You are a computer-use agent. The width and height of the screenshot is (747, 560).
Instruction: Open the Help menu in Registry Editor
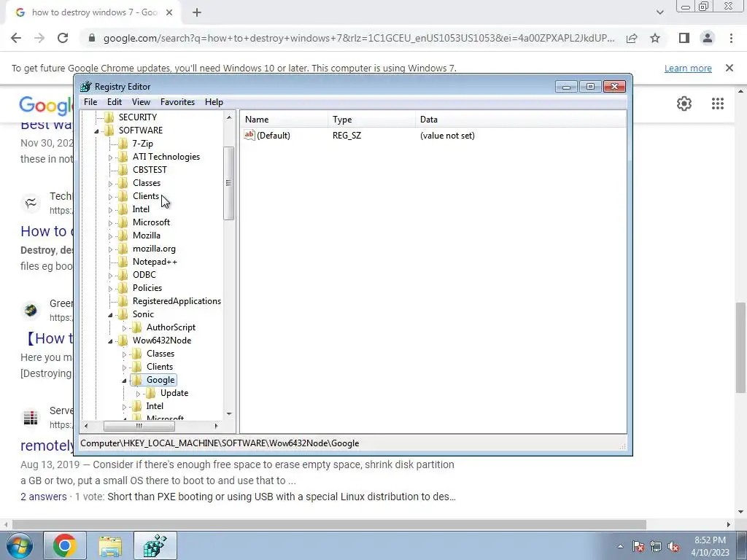214,102
